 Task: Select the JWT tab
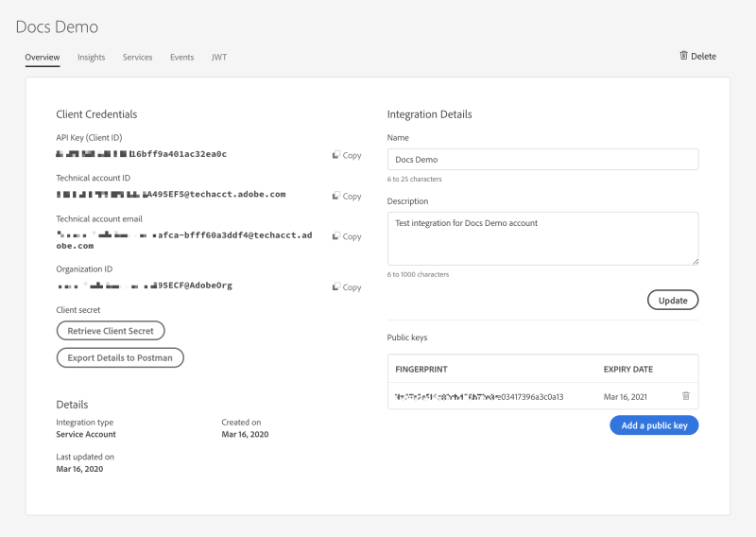218,57
